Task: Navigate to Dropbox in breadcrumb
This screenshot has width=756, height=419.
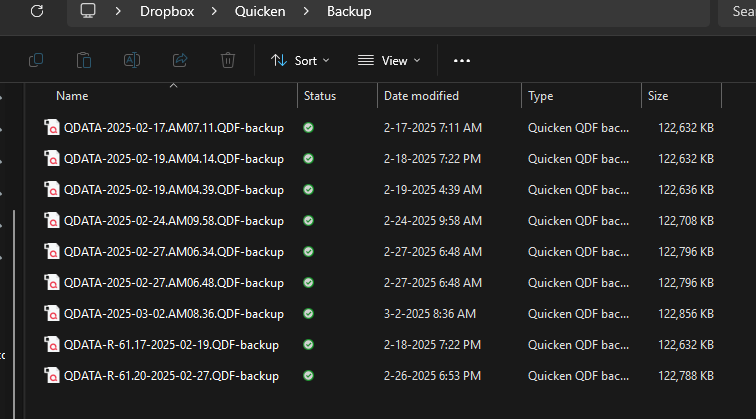Action: coord(167,11)
